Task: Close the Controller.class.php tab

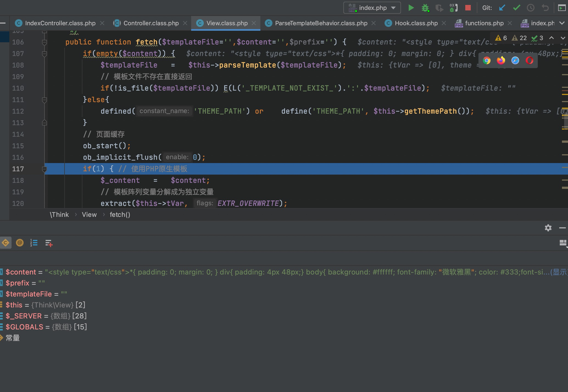Action: tap(185, 23)
